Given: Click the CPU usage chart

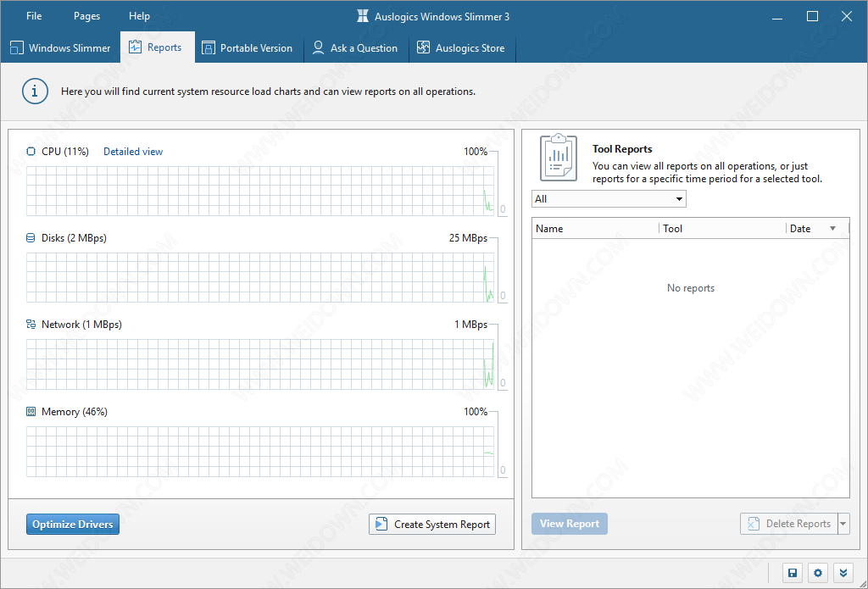Looking at the screenshot, I should click(259, 191).
